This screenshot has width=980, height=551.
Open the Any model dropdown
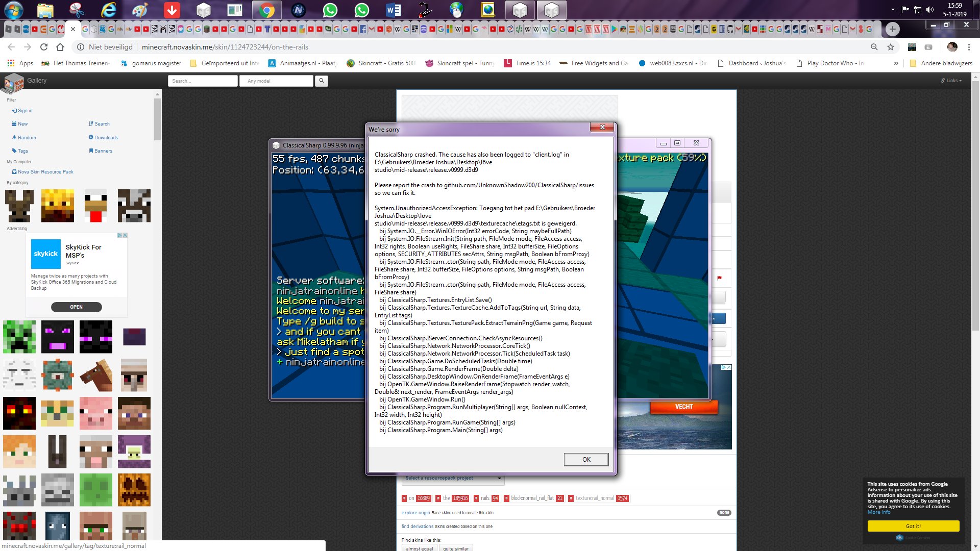coord(276,81)
